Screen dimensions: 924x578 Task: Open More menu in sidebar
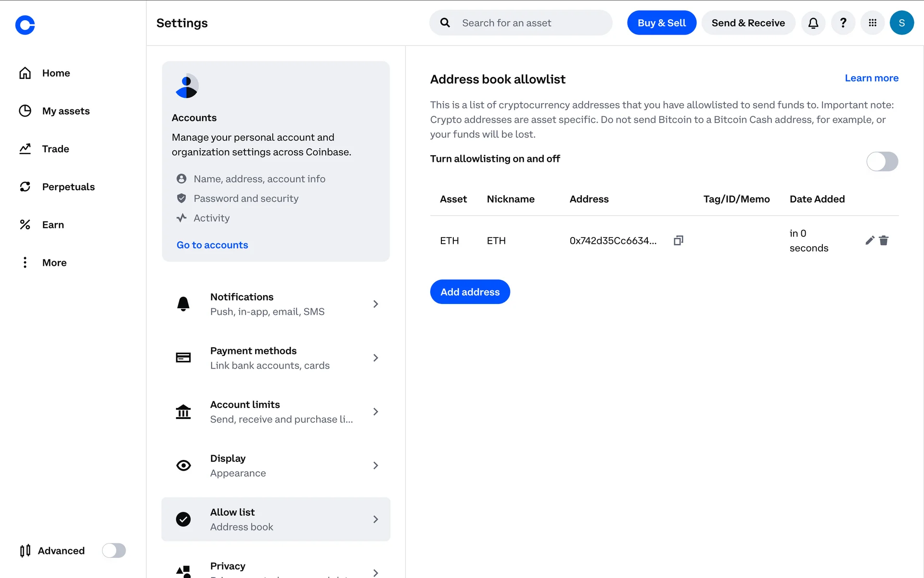point(54,263)
